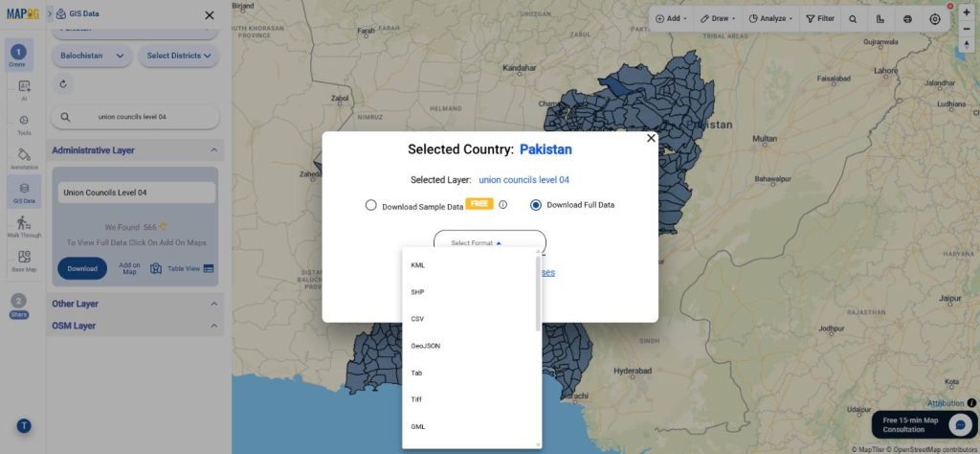Open Share step in sidebar
Image resolution: width=980 pixels, height=454 pixels.
(x=19, y=306)
